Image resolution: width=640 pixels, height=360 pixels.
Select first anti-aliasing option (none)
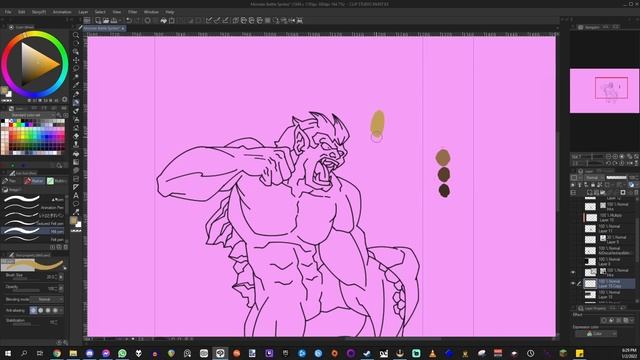33,310
